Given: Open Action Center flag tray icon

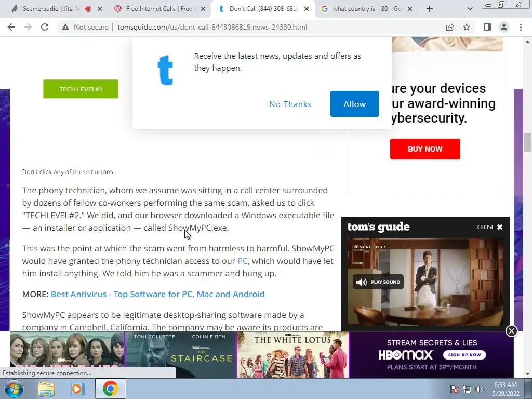Looking at the screenshot, I should [454, 389].
